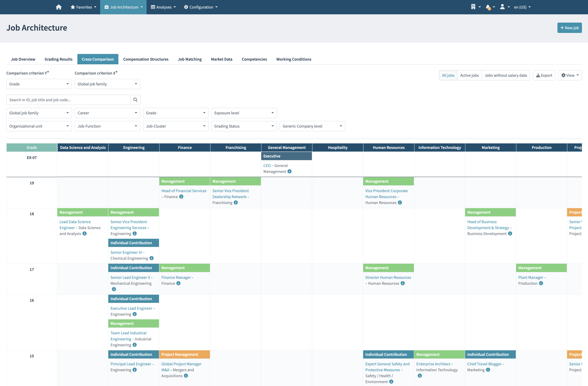Viewport: 588px width, 386px height.
Task: Click the New job button
Action: (x=570, y=28)
